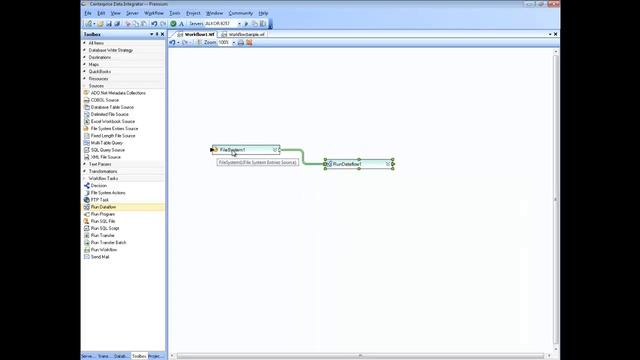640x360 pixels.
Task: Open the Server name dropdown
Action: tap(239, 24)
